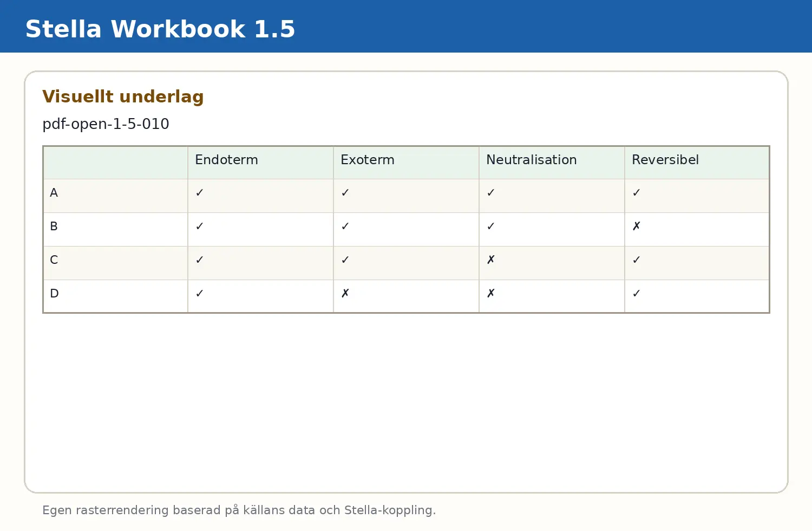
Task: Select the Neutralisation column header
Action: point(532,160)
